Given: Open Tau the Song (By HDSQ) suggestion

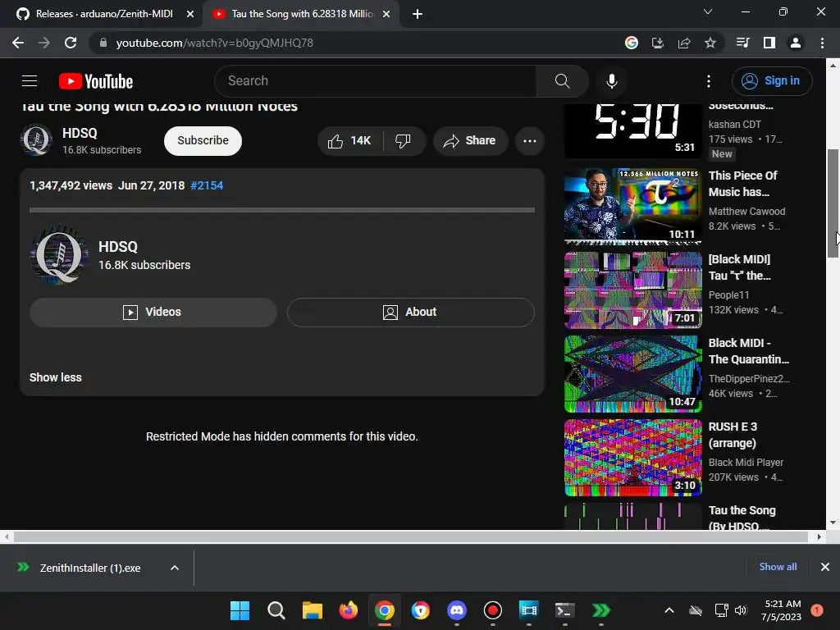Looking at the screenshot, I should click(x=742, y=517).
